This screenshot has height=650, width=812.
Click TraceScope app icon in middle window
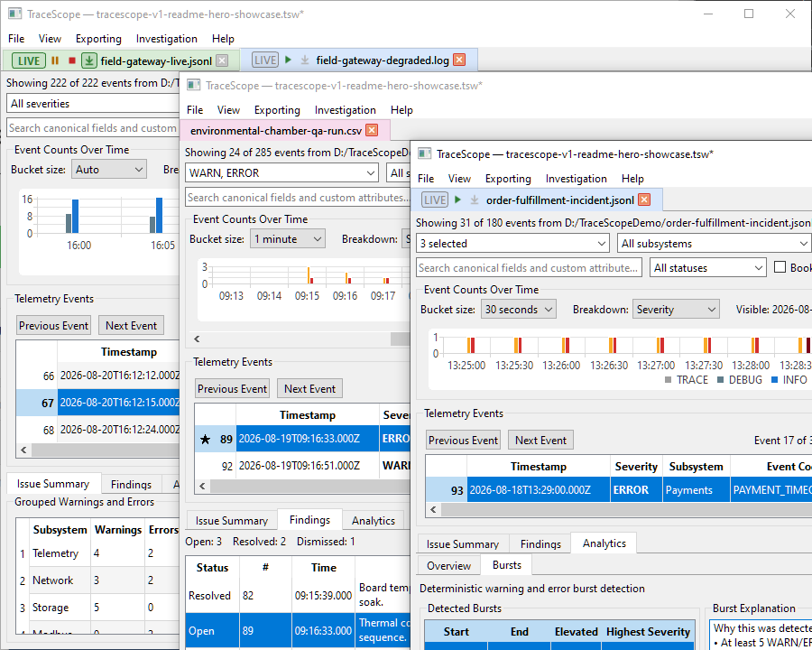(194, 85)
